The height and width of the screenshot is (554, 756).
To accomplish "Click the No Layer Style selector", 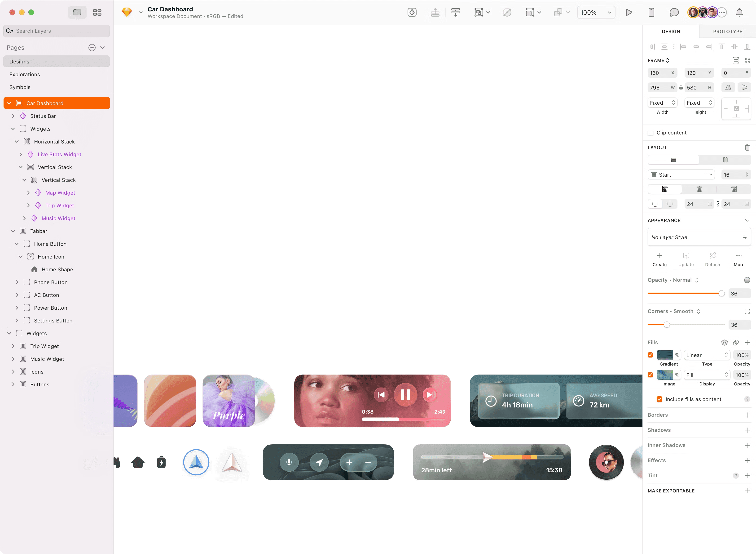I will (699, 237).
